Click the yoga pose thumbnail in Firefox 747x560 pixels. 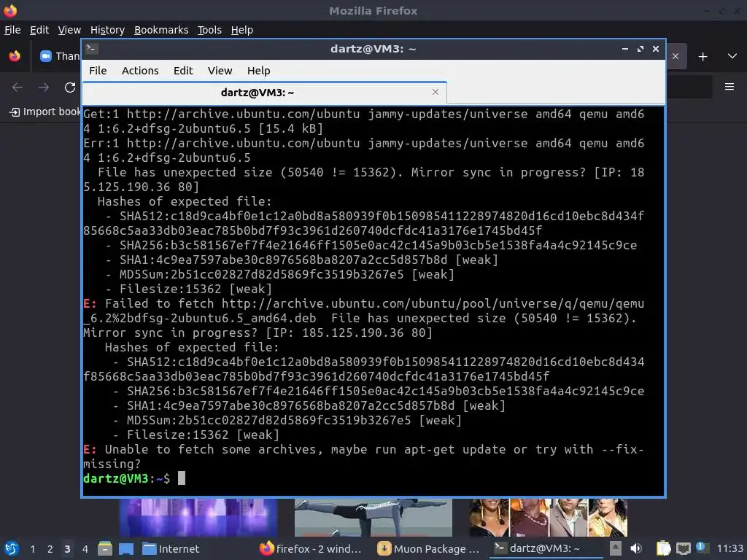click(x=373, y=518)
